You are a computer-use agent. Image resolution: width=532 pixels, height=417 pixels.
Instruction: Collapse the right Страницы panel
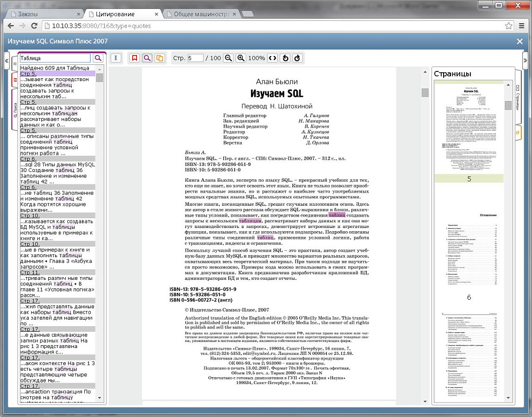tap(525, 61)
